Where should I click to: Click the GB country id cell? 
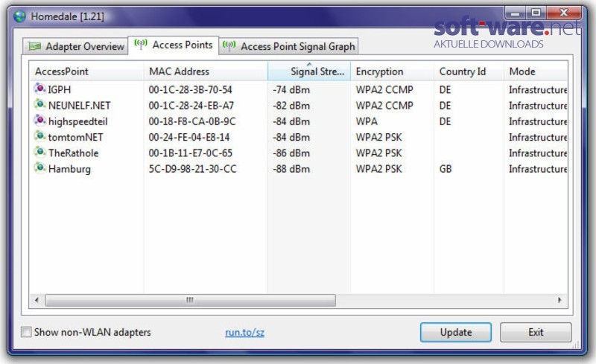(446, 169)
